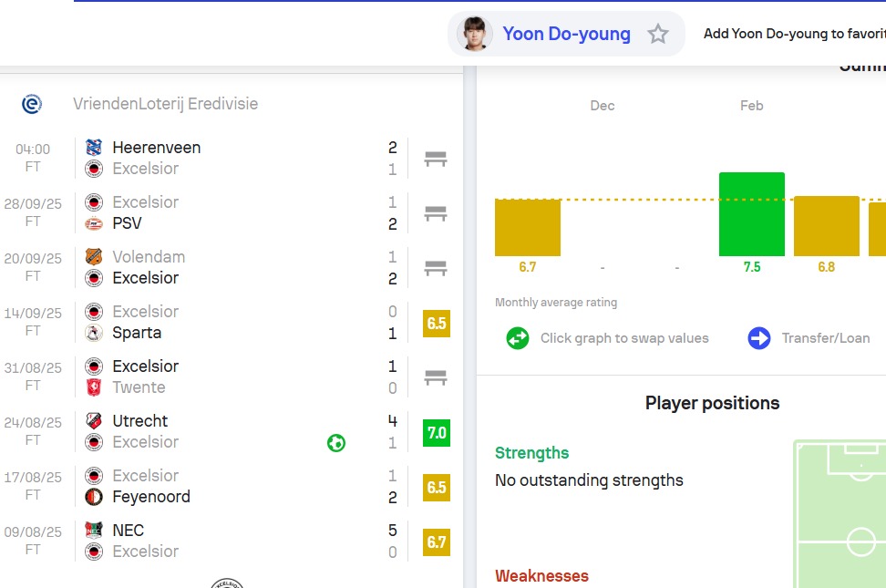Select the 6.7 monthly rating bar

point(527,227)
